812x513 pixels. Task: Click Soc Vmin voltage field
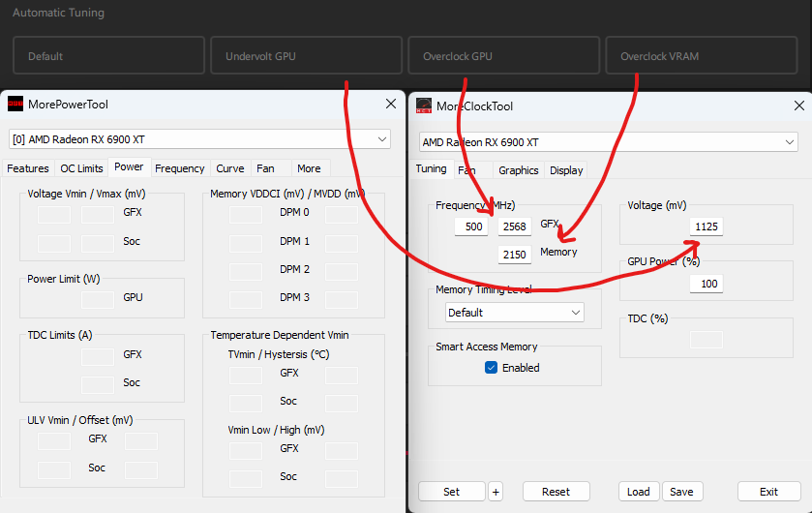[x=54, y=243]
